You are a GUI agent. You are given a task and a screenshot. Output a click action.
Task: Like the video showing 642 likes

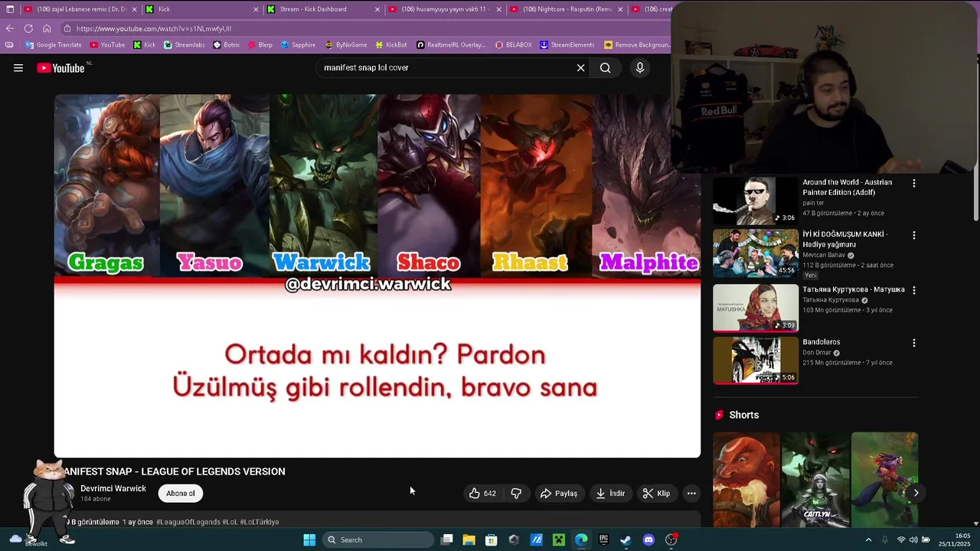[x=483, y=494]
